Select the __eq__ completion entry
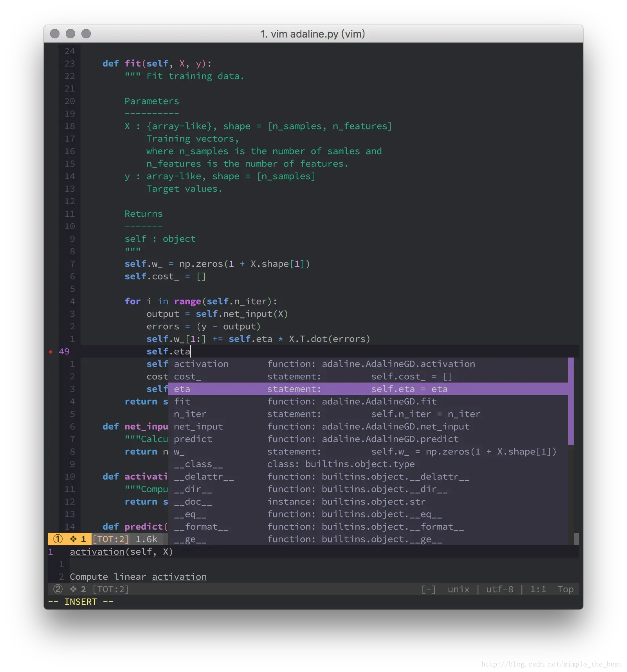This screenshot has width=627, height=672. [x=368, y=514]
